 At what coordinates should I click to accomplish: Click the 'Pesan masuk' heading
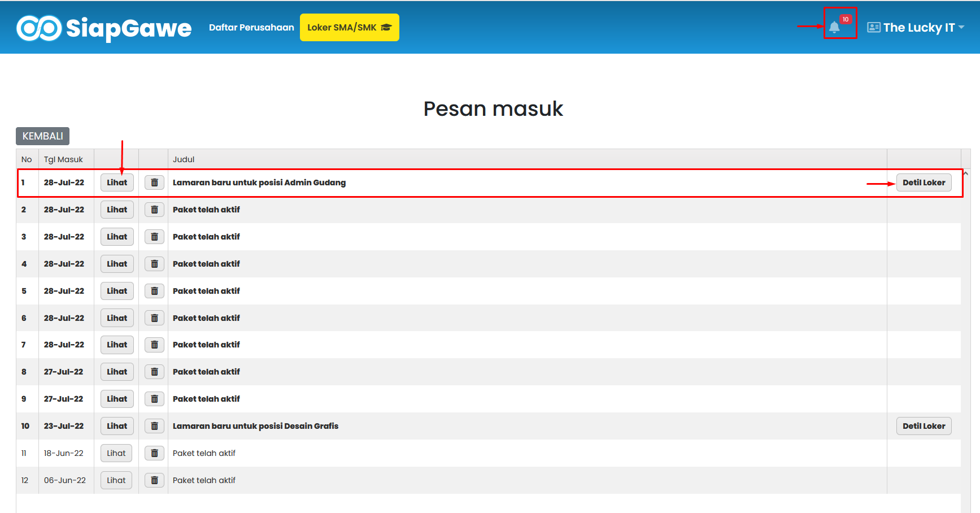[x=493, y=108]
